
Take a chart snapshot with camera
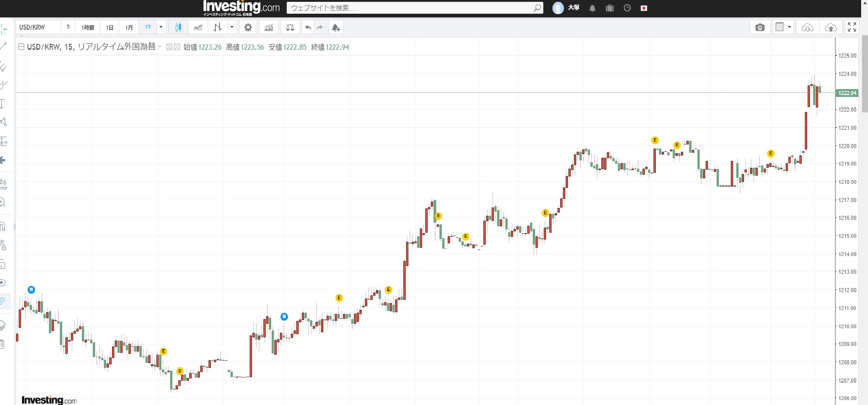click(x=760, y=27)
